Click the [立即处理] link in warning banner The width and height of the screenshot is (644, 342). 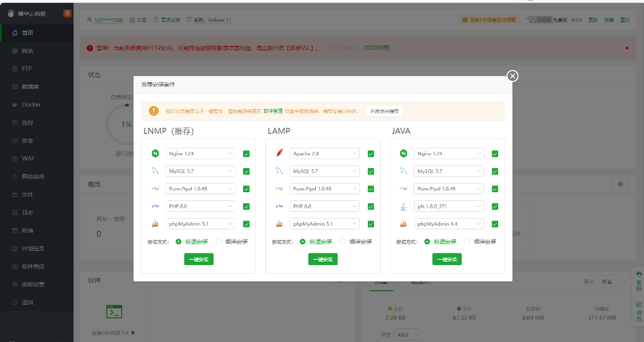377,48
